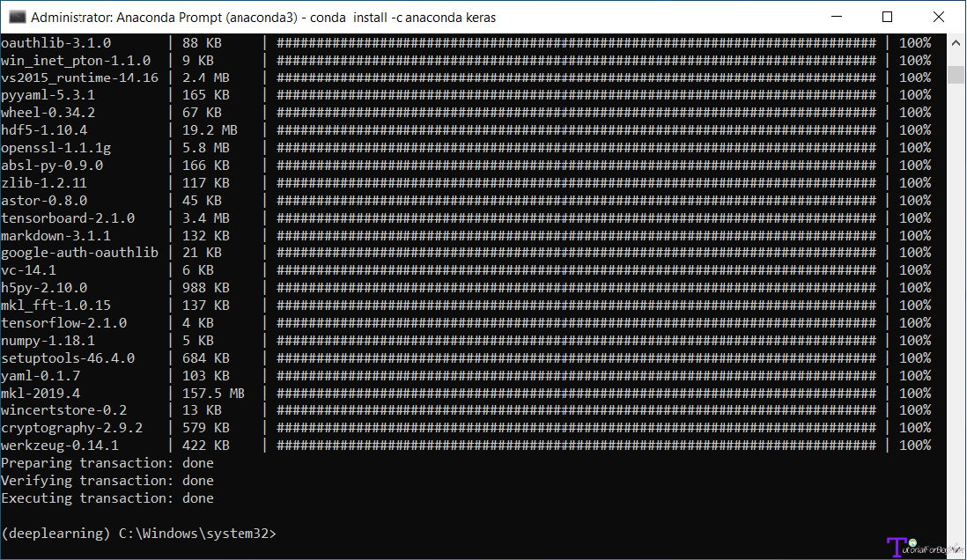
Task: Click the 'Executing transaction: done' line
Action: [x=107, y=498]
